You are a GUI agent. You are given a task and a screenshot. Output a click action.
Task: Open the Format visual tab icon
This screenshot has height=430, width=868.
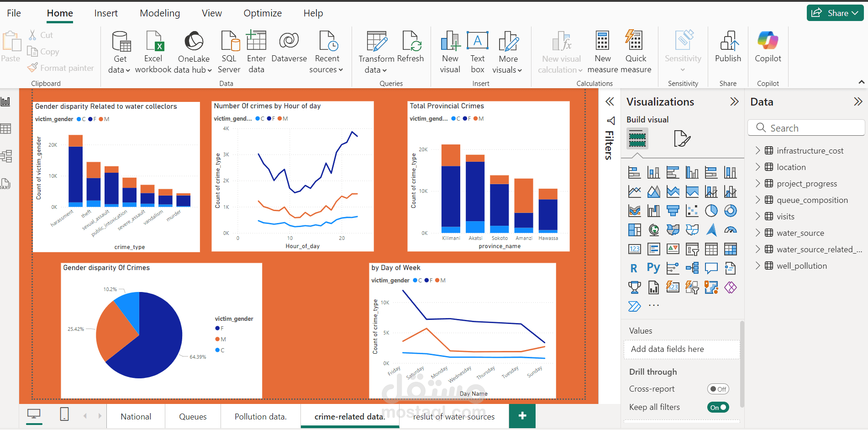pos(682,138)
